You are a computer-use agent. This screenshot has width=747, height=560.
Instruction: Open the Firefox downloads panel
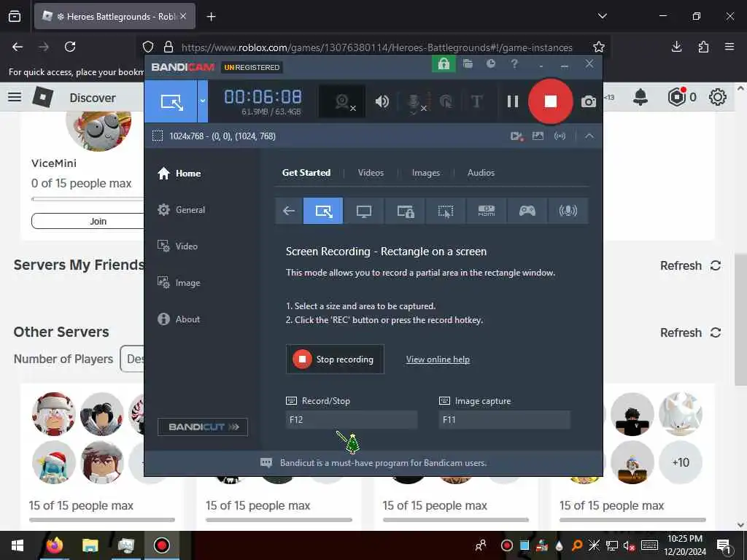(676, 47)
